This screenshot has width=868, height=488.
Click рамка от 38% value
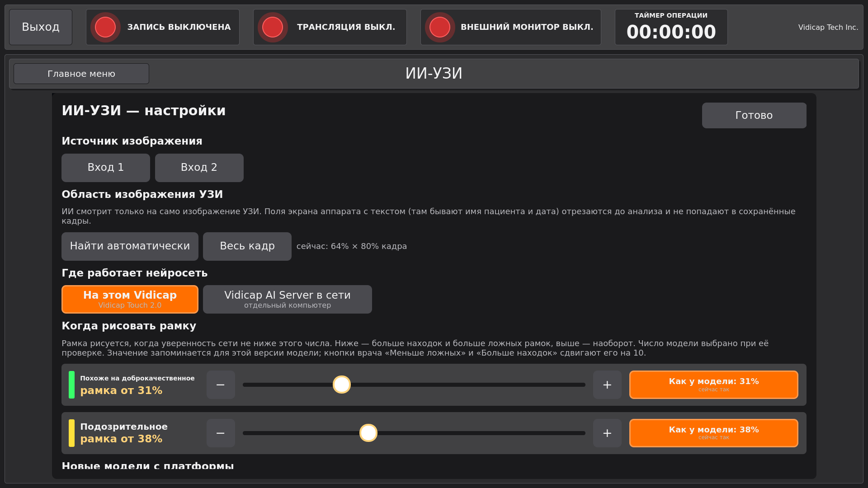121,439
